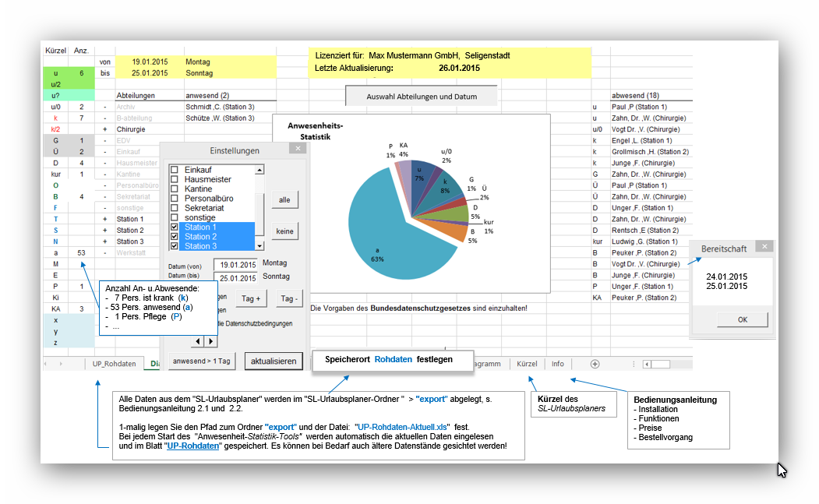Click the next-sheet navigation arrow
The height and width of the screenshot is (504, 819).
tap(61, 364)
